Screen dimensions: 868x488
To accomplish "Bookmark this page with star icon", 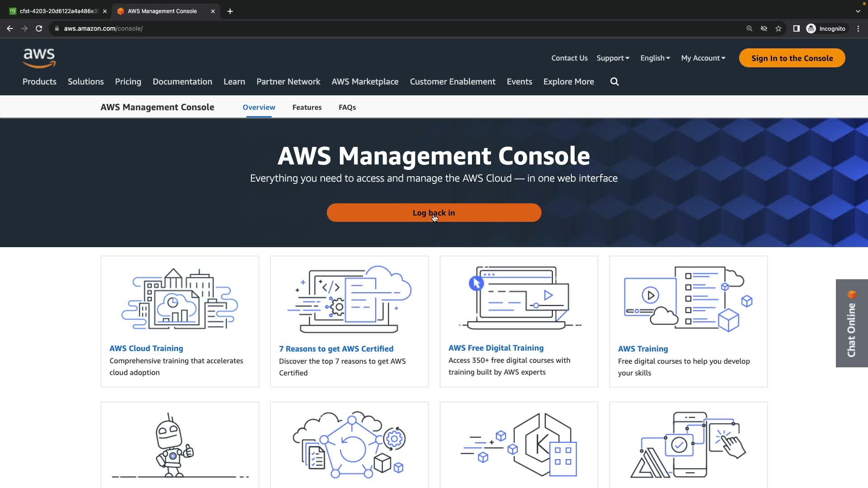I will 778,28.
